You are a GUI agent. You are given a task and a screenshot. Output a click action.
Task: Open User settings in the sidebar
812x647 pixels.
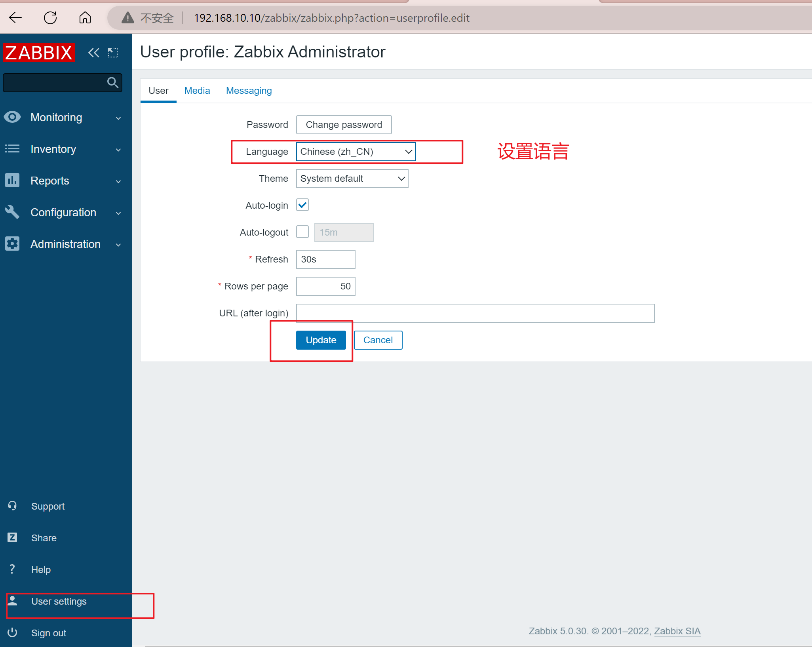click(59, 601)
